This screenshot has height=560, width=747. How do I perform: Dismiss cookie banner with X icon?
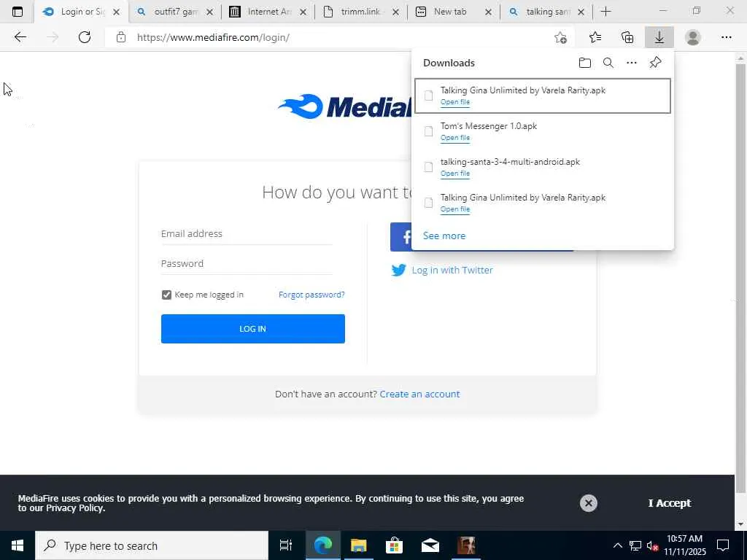589,503
